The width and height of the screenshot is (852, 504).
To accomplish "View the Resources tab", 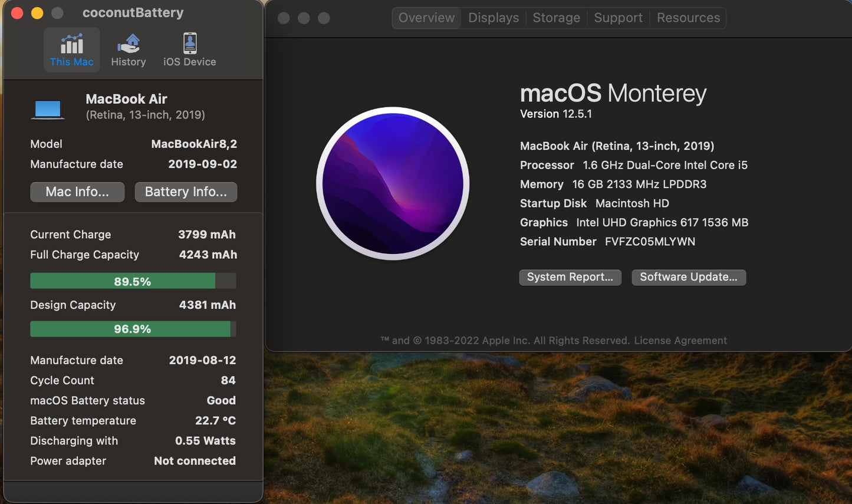I will tap(687, 18).
